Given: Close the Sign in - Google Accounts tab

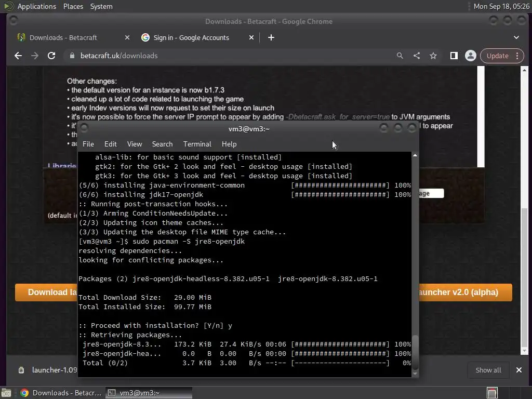Looking at the screenshot, I should click(x=251, y=37).
